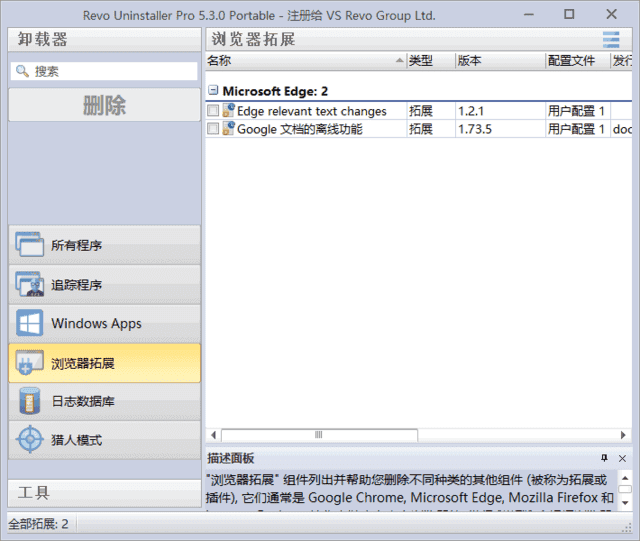Sort by the 版本 column header
Screen dimensions: 640x541
point(499,61)
